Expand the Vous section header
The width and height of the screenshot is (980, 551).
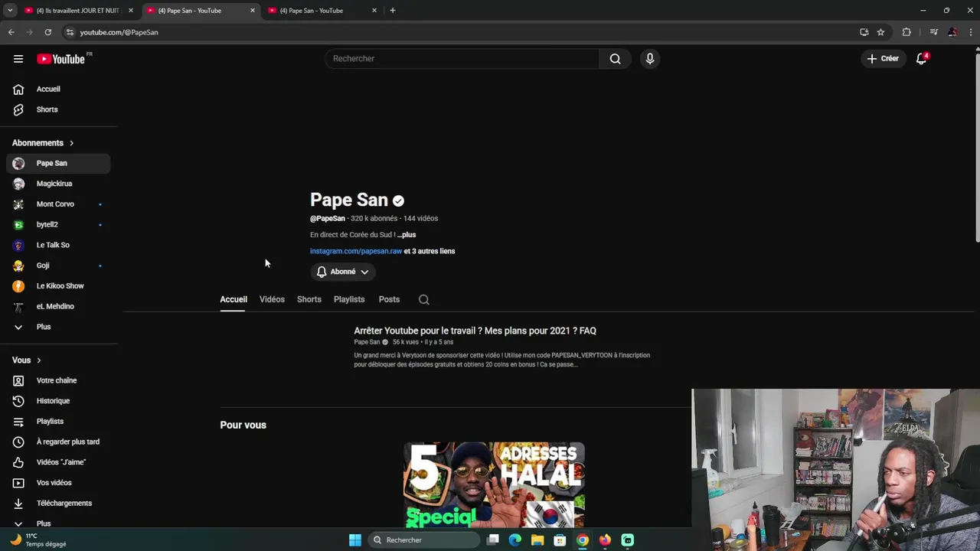(x=26, y=360)
